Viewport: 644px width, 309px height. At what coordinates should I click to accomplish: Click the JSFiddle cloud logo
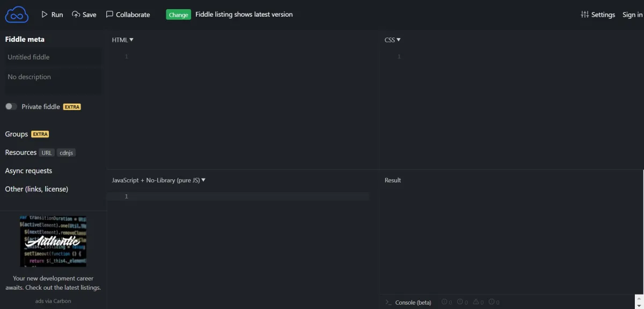pos(17,14)
